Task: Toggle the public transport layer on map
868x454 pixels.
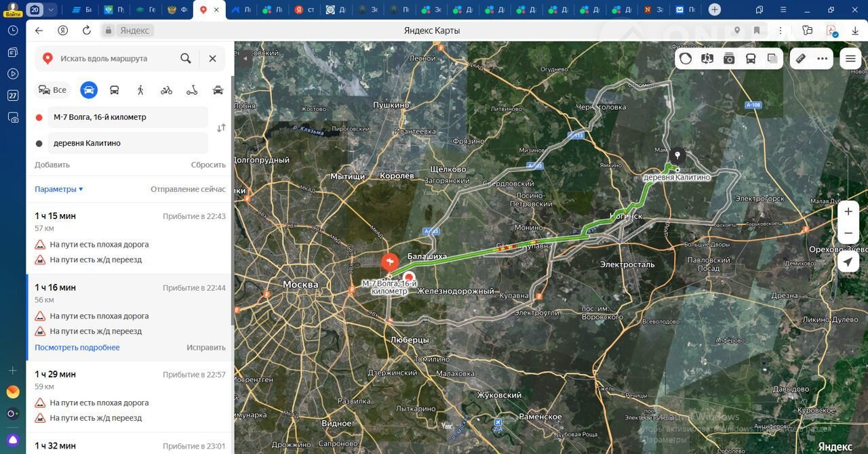Action: (x=751, y=59)
